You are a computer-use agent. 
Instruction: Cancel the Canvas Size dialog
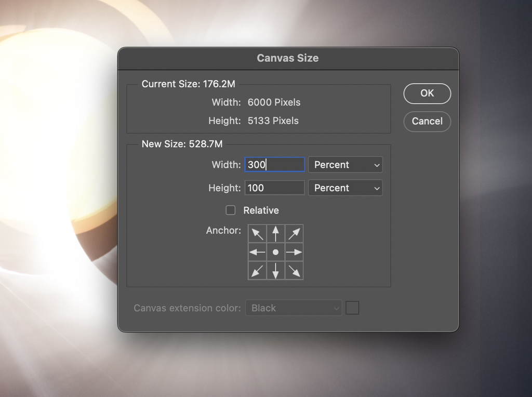pos(427,122)
